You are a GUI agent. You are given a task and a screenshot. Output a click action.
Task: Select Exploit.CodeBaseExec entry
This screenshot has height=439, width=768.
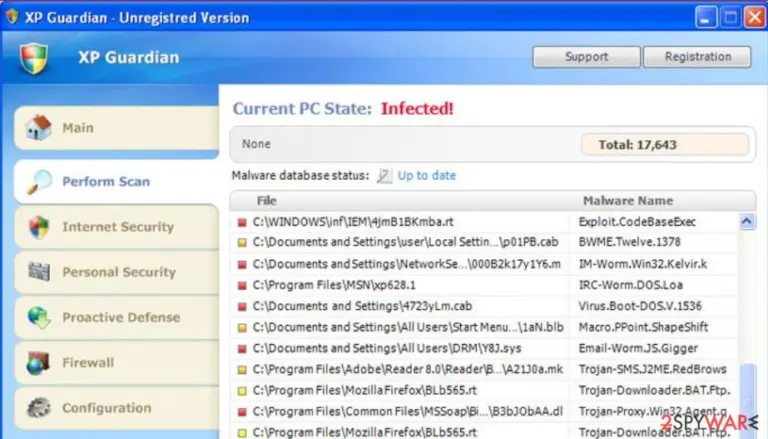click(637, 222)
